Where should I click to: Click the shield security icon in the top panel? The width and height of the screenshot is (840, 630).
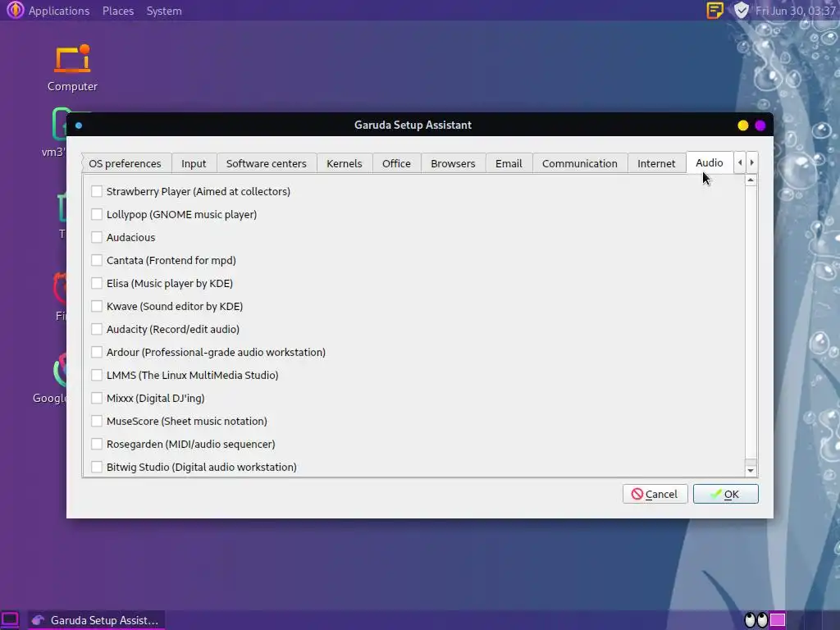[741, 10]
